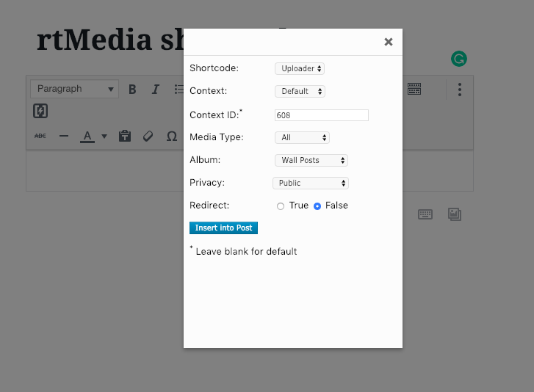
Task: Click the strikethrough ABC icon
Action: coord(40,136)
